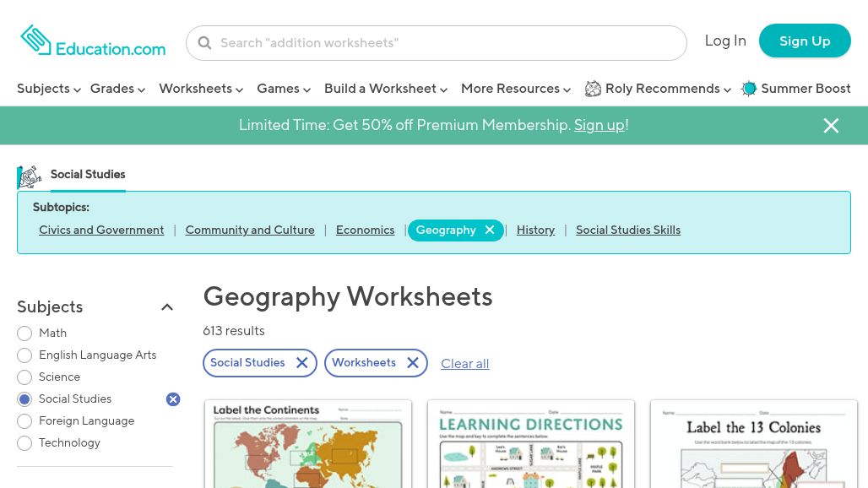This screenshot has height=488, width=868.
Task: Click the Roly Recommends mascot icon
Action: 593,89
